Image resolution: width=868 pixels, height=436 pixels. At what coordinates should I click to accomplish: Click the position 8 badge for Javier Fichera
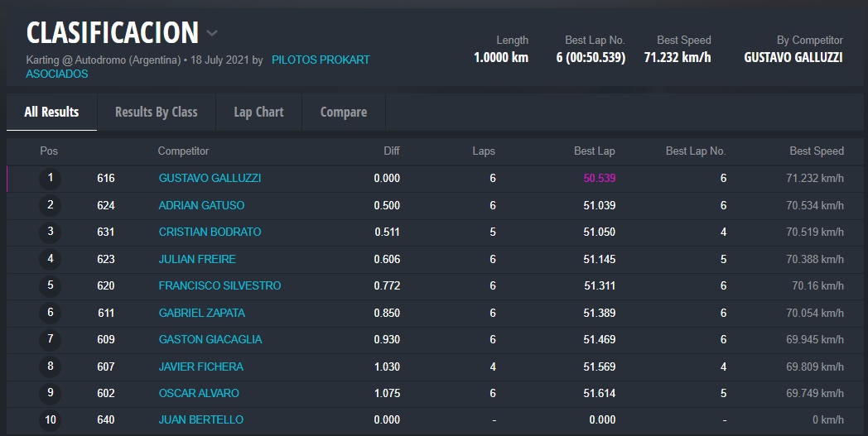click(50, 367)
